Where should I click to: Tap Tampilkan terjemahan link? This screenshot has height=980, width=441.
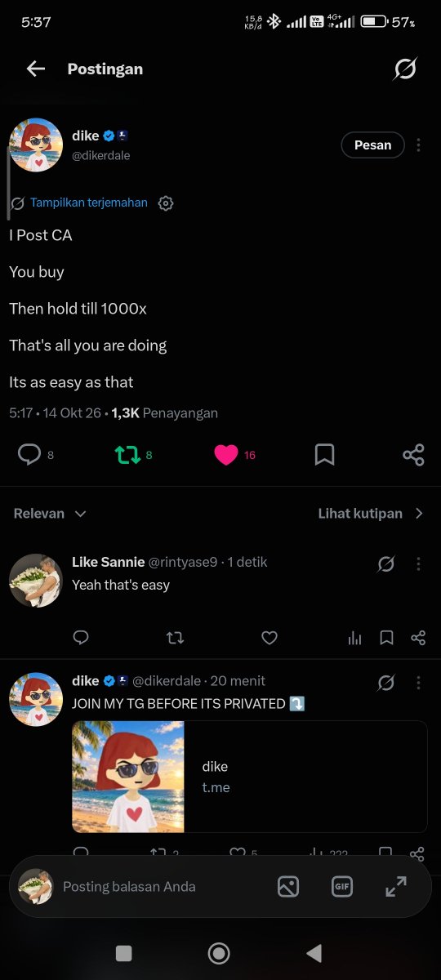coord(89,203)
